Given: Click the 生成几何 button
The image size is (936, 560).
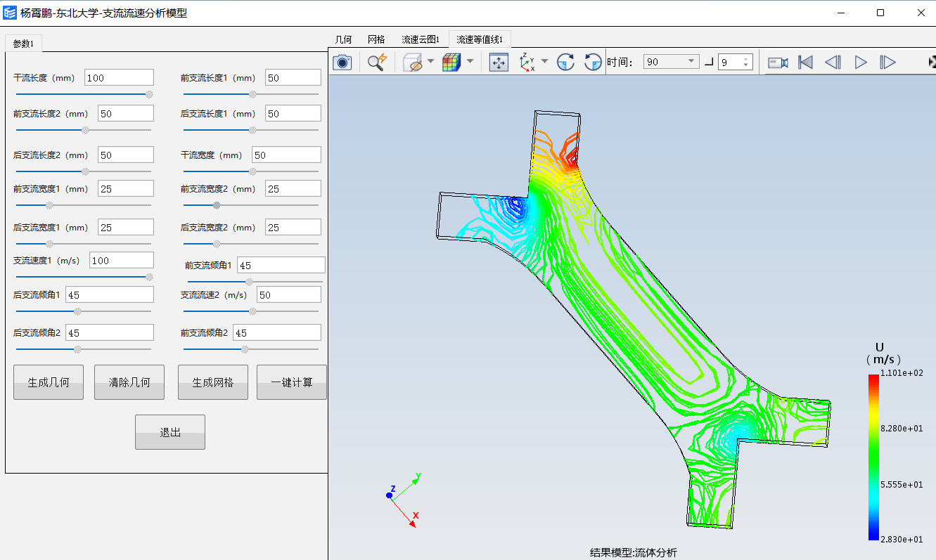Looking at the screenshot, I should [x=49, y=382].
